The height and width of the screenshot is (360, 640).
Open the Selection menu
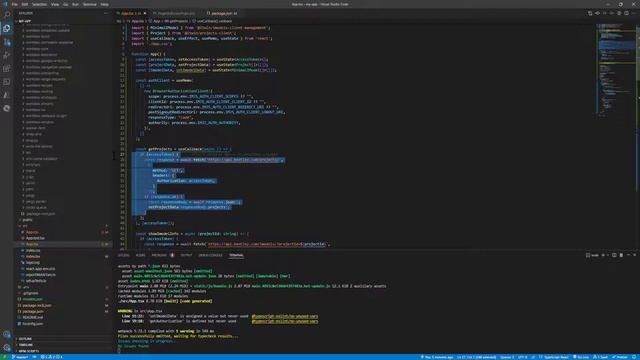pos(39,4)
